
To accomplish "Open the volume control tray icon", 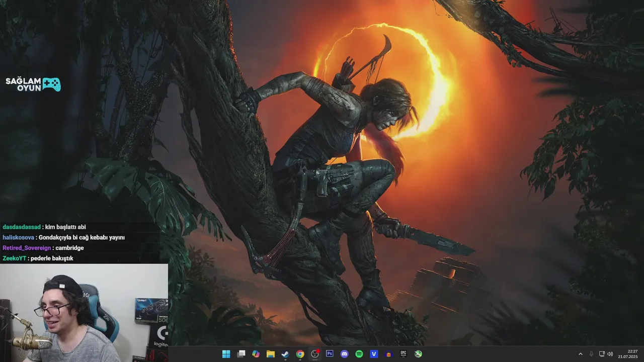I will pos(610,354).
